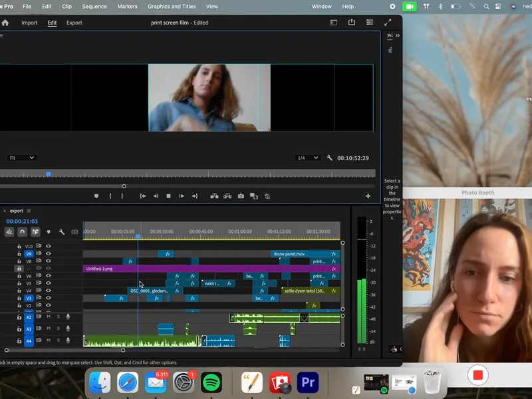The width and height of the screenshot is (532, 399).
Task: Open the Button Editor plus icon
Action: coord(368,196)
